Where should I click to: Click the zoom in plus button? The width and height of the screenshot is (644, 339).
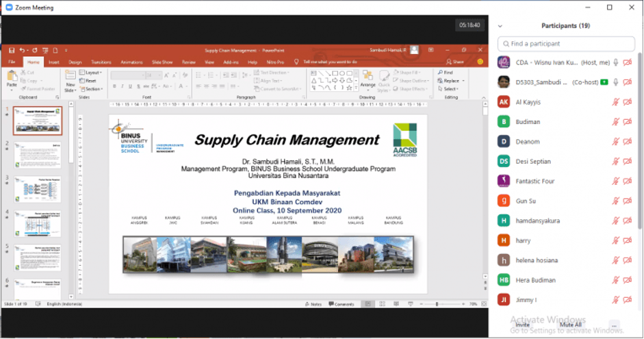pyautogui.click(x=463, y=304)
